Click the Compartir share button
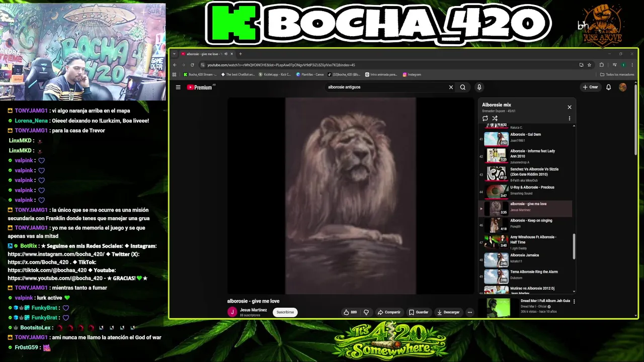The image size is (644, 362). coord(389,312)
